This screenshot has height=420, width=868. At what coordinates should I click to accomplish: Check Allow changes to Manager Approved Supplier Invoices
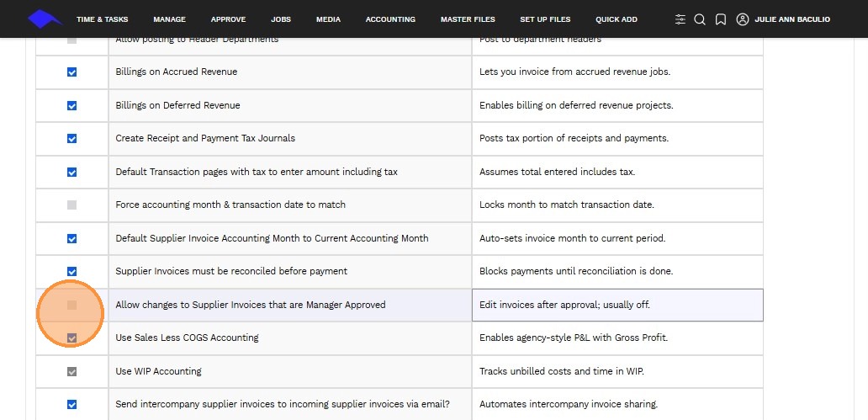pos(71,305)
